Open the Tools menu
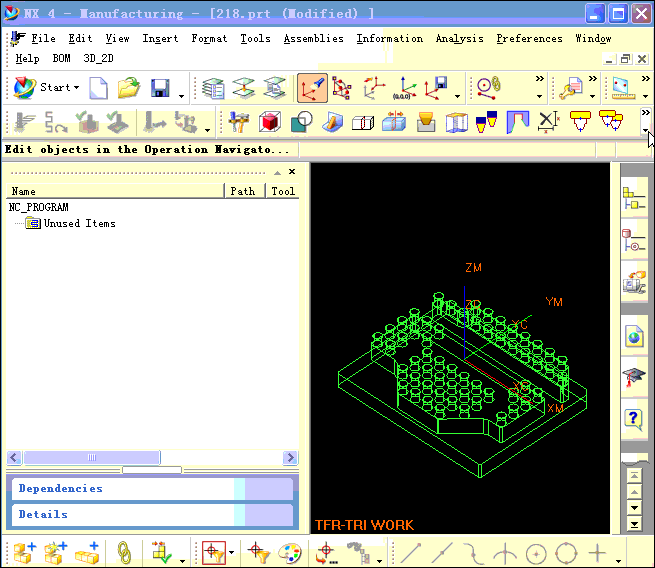Screen dimensions: 655x568 coord(255,38)
